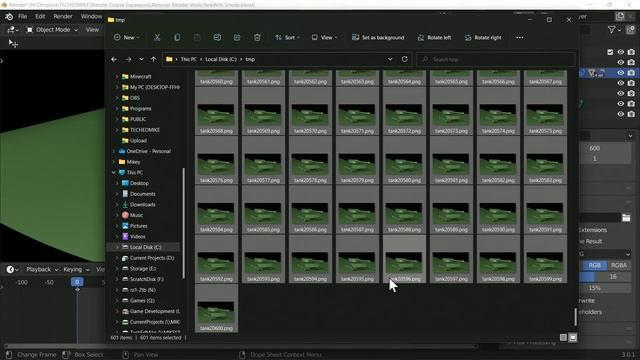
Task: Open Blender Window menu
Action: click(91, 16)
